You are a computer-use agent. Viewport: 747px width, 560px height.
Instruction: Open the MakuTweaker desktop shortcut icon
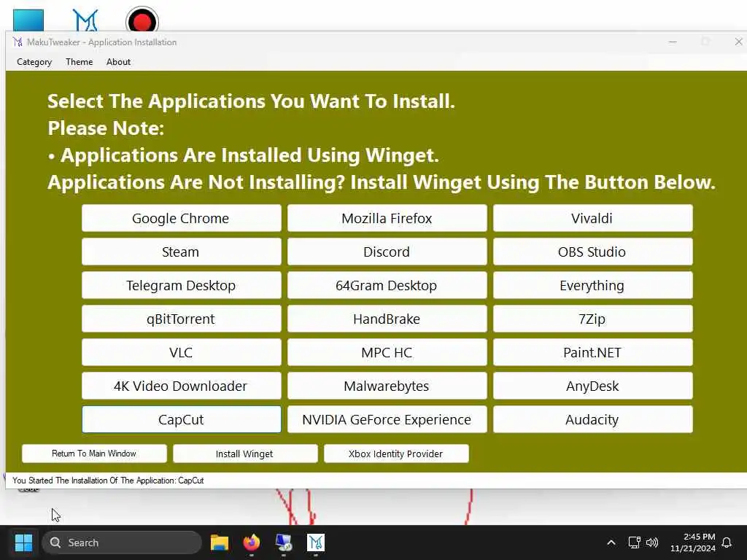(85, 20)
